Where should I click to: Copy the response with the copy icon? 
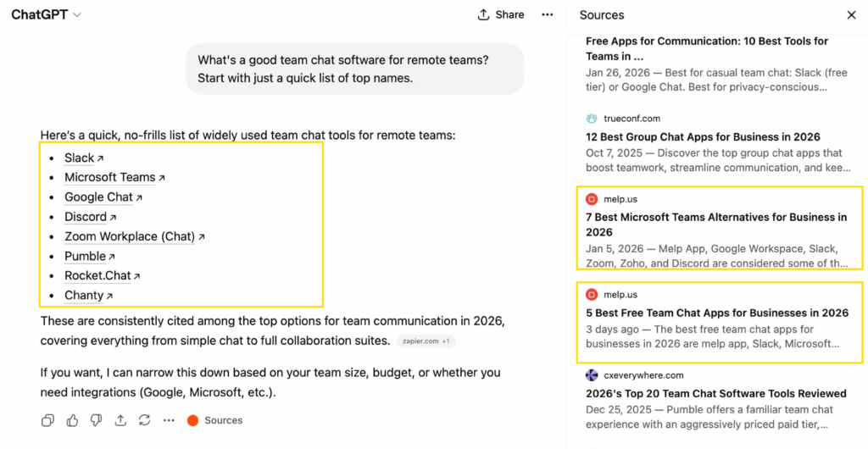point(48,421)
